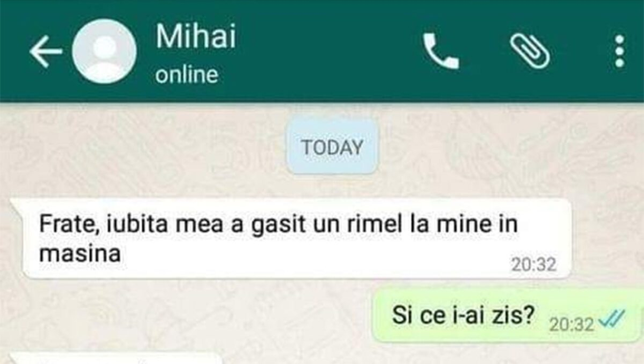Tap the empty green header between Mihai and phone
The image size is (644, 364).
pyautogui.click(x=327, y=51)
